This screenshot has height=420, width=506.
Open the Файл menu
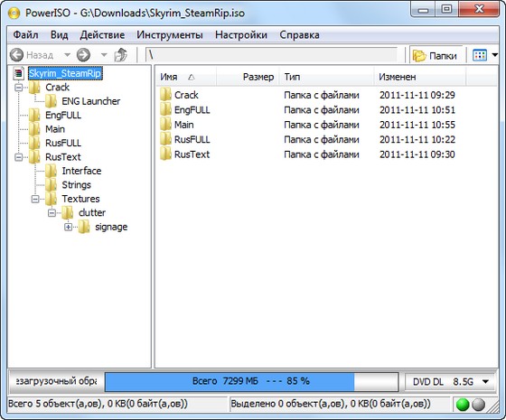coord(25,35)
